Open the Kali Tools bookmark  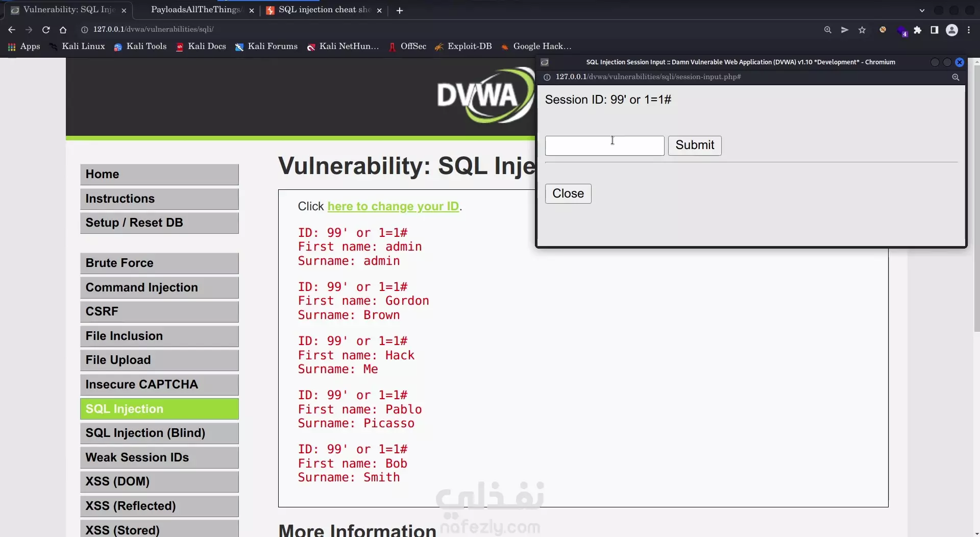tap(140, 46)
